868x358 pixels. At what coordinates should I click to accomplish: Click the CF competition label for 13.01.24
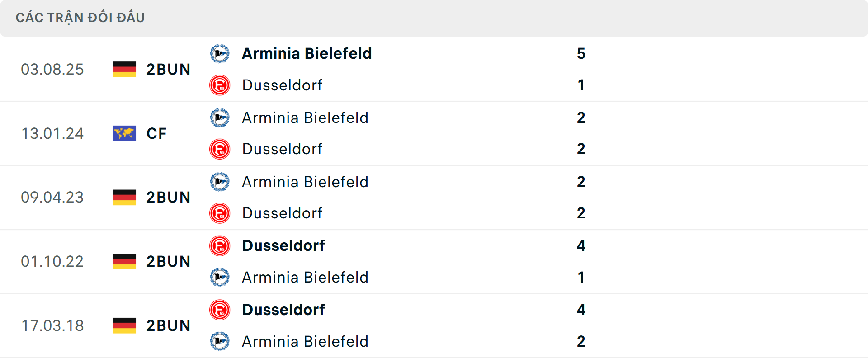(156, 133)
